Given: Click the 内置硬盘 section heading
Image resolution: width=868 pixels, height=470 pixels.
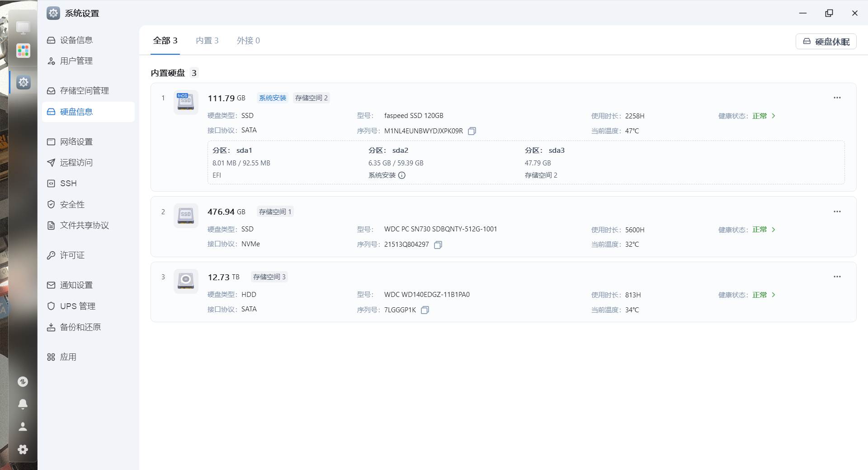Looking at the screenshot, I should [x=168, y=73].
